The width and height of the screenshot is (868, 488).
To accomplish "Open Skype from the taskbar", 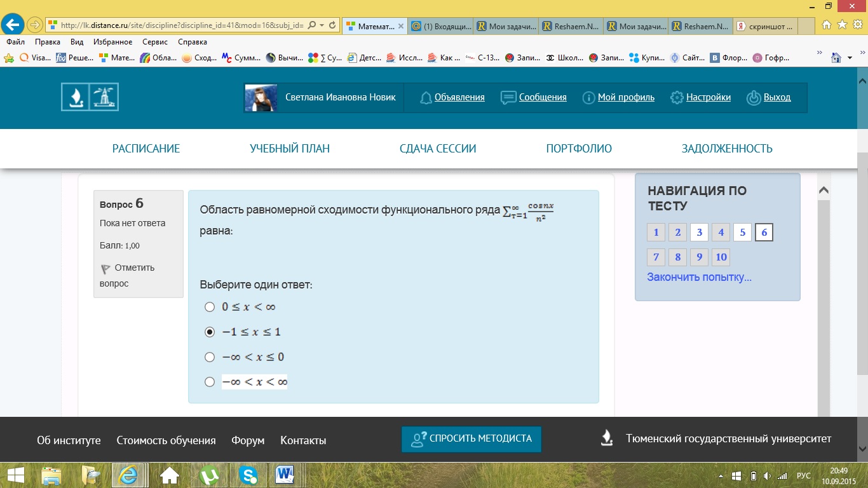I will pos(248,475).
